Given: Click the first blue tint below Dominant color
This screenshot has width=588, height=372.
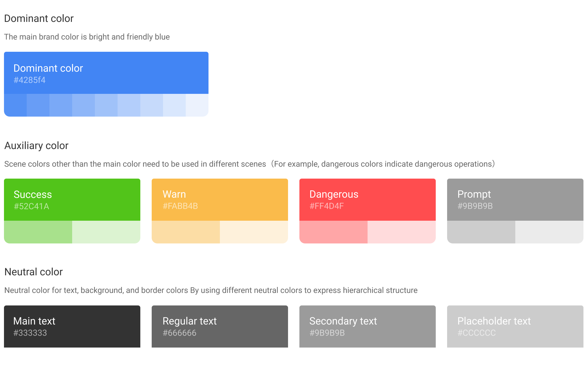Looking at the screenshot, I should click(15, 105).
